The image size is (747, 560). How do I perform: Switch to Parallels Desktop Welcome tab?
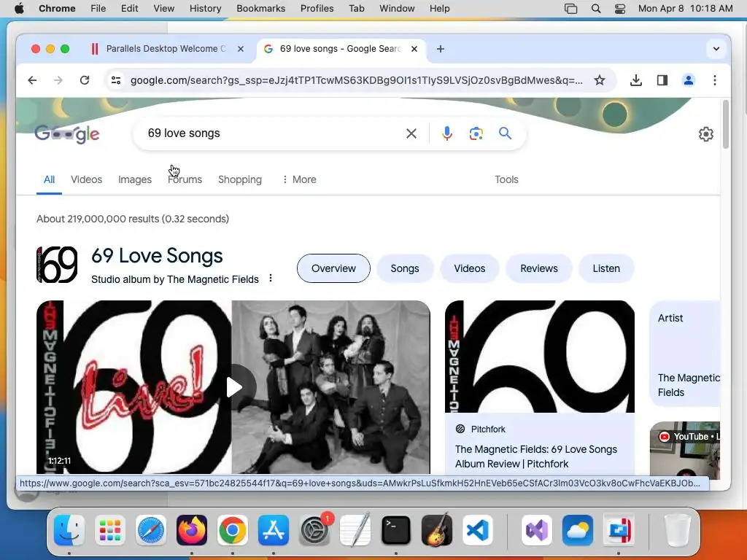167,49
